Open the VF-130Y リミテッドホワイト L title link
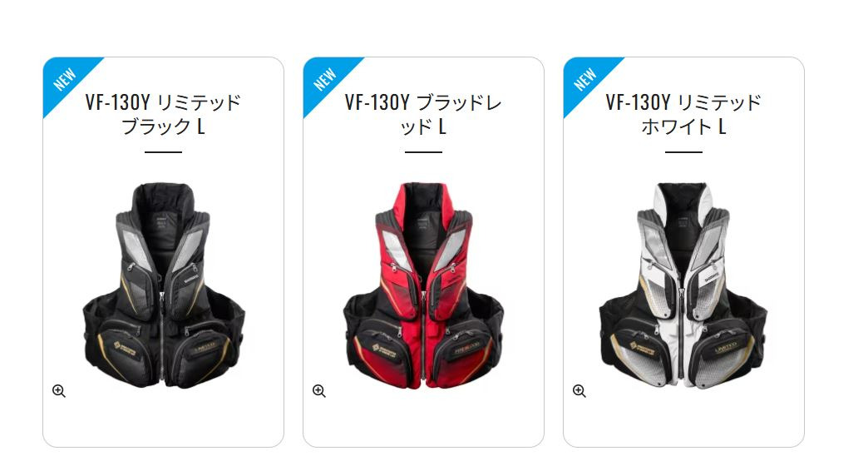 pos(683,114)
